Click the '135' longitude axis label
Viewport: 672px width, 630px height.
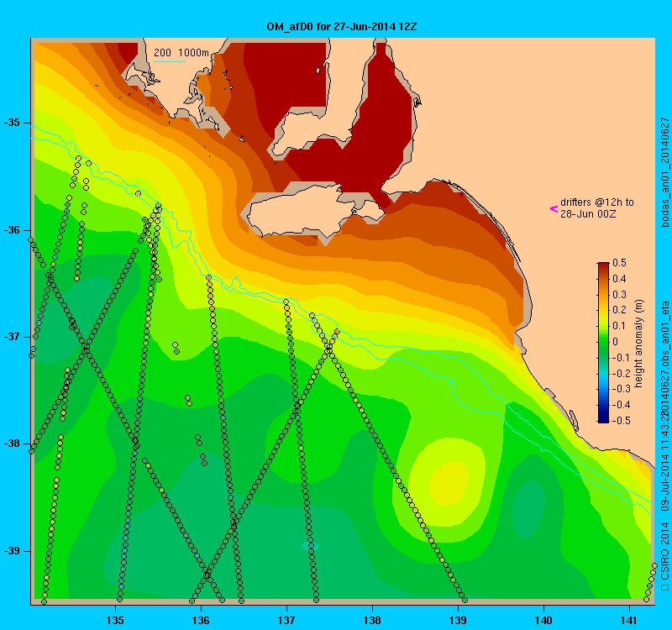(x=115, y=620)
